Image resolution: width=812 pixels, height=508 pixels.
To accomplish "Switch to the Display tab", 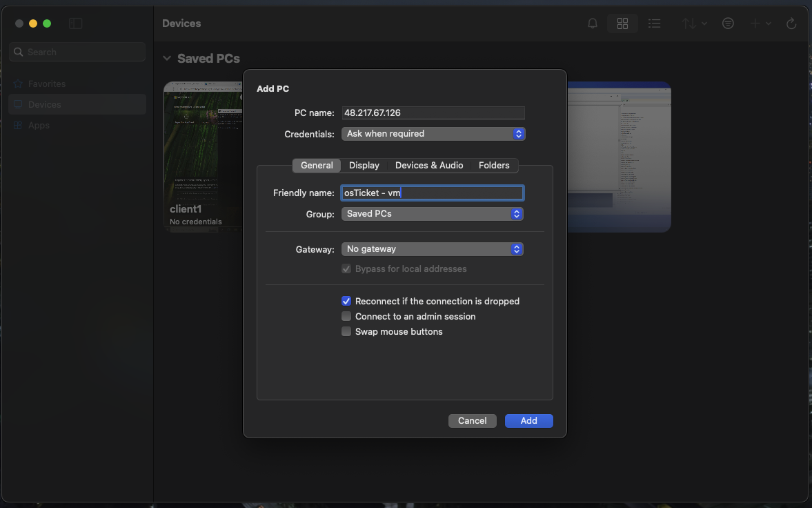I will [364, 166].
